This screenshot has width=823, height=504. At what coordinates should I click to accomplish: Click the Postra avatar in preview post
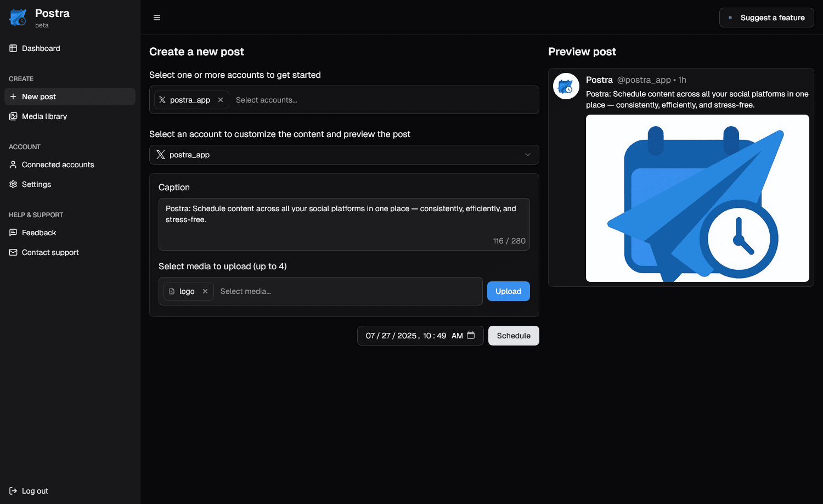pyautogui.click(x=566, y=86)
